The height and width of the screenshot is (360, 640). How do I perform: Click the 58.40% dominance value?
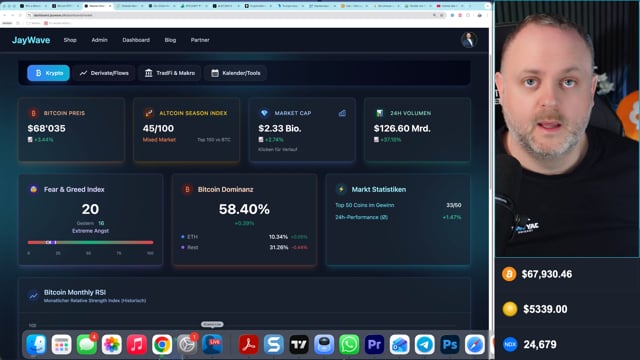click(244, 209)
